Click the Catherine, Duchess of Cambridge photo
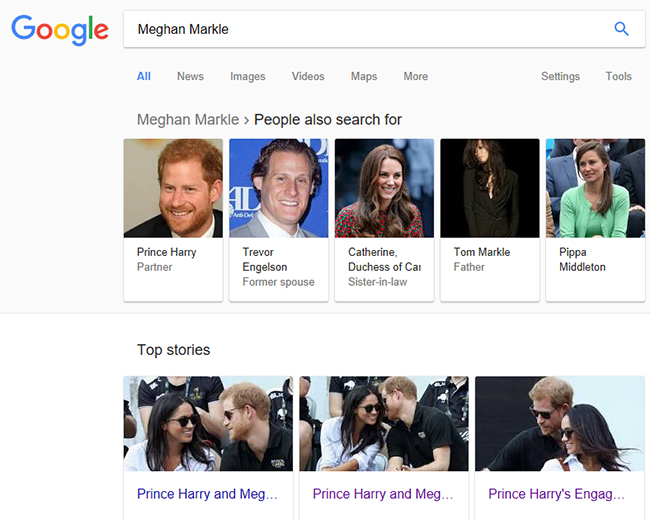Image resolution: width=650 pixels, height=520 pixels. [385, 188]
